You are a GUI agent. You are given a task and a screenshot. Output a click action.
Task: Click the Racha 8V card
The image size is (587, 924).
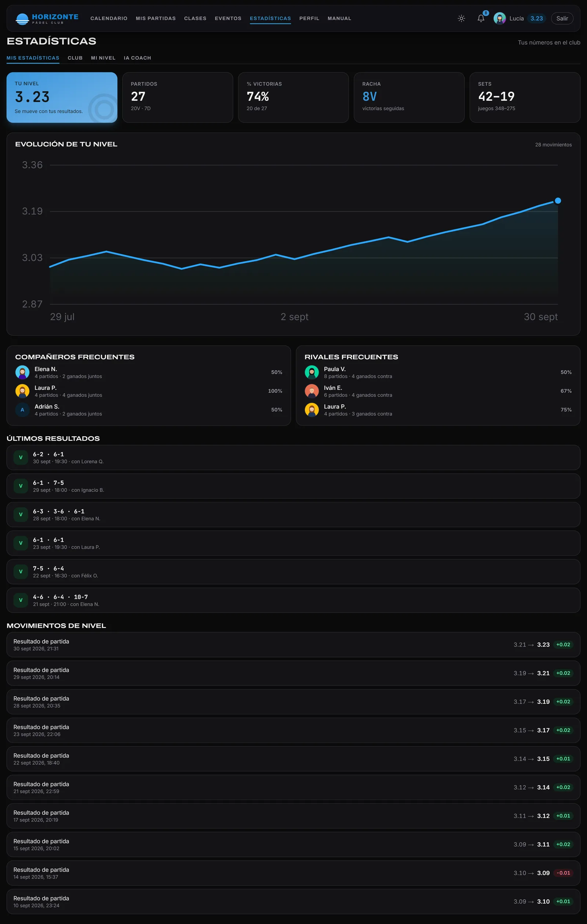pyautogui.click(x=409, y=98)
